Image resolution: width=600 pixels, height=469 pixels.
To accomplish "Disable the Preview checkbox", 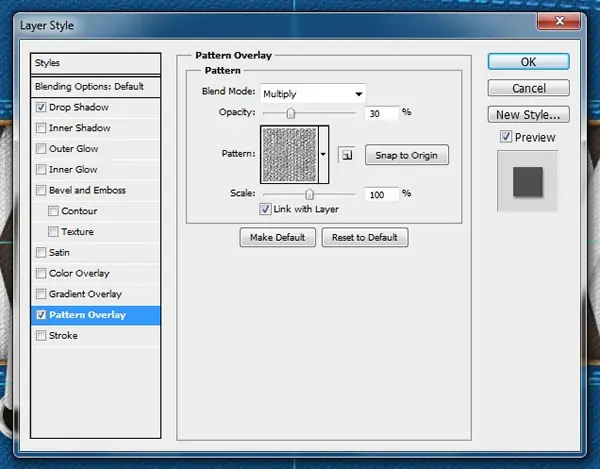I will [506, 137].
